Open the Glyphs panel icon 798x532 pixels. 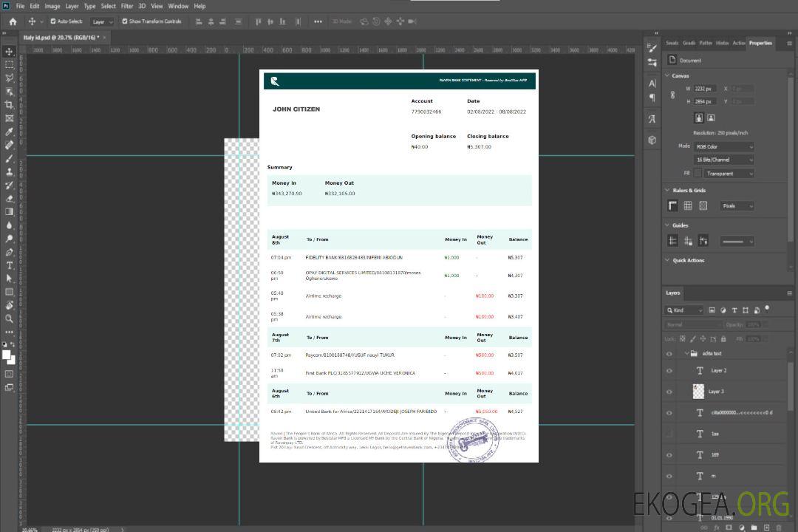coord(652,119)
